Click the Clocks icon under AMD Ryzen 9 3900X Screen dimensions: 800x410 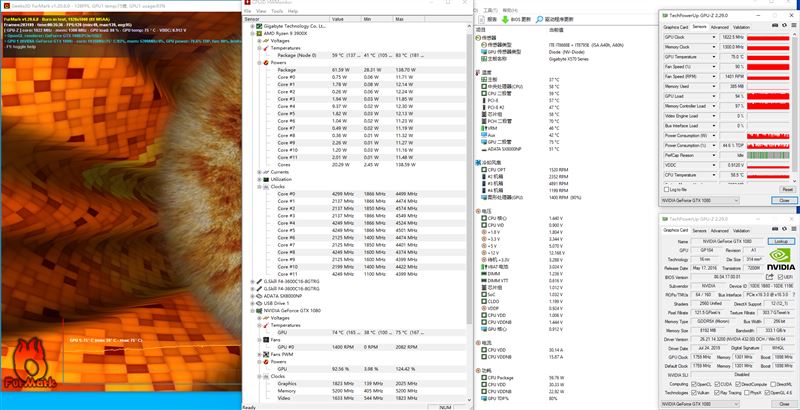pyautogui.click(x=265, y=187)
